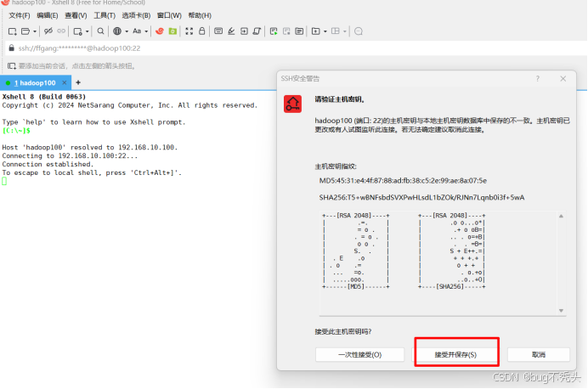Click the 接受并保存(S) button
Image resolution: width=588 pixels, height=389 pixels.
pos(455,354)
